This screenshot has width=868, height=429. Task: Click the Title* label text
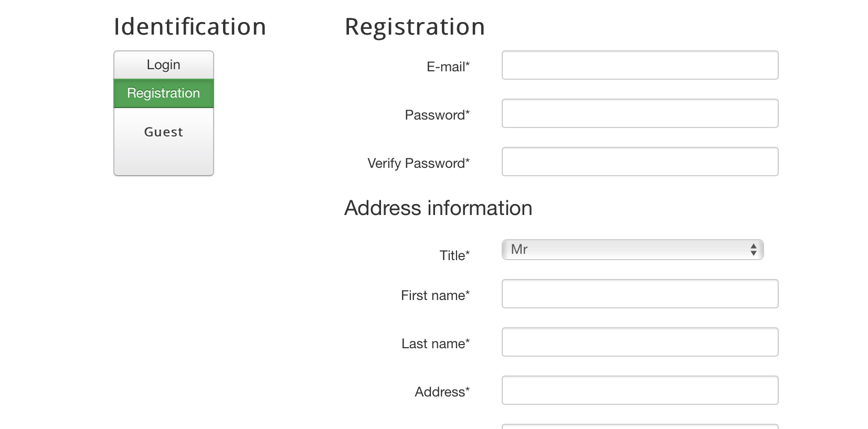pos(454,255)
